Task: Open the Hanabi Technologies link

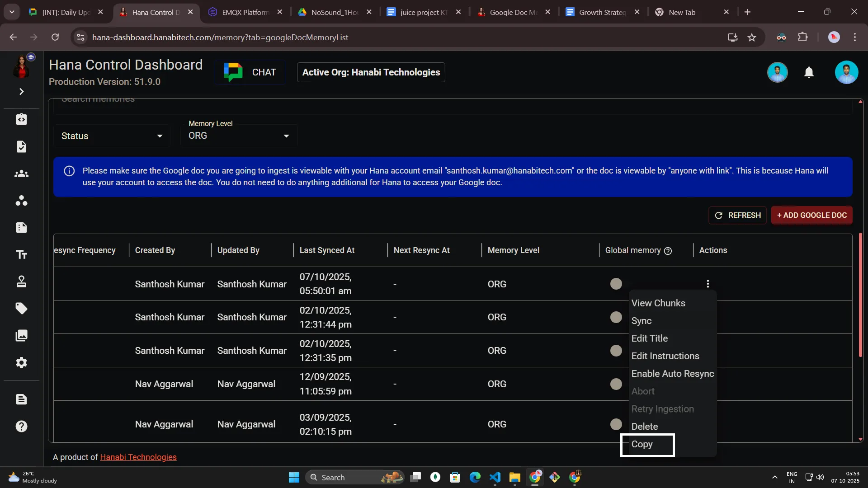Action: (x=138, y=457)
